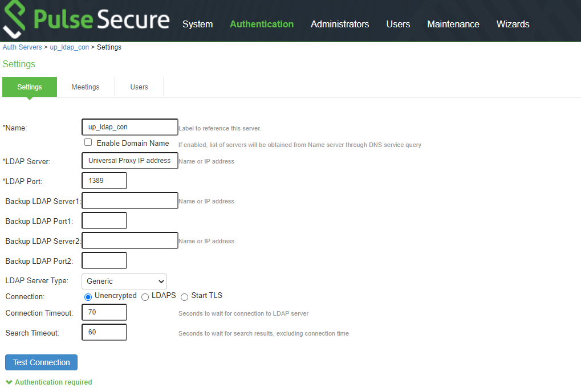Image resolution: width=581 pixels, height=392 pixels.
Task: Click the up_ldap_con breadcrumb link
Action: pos(69,47)
